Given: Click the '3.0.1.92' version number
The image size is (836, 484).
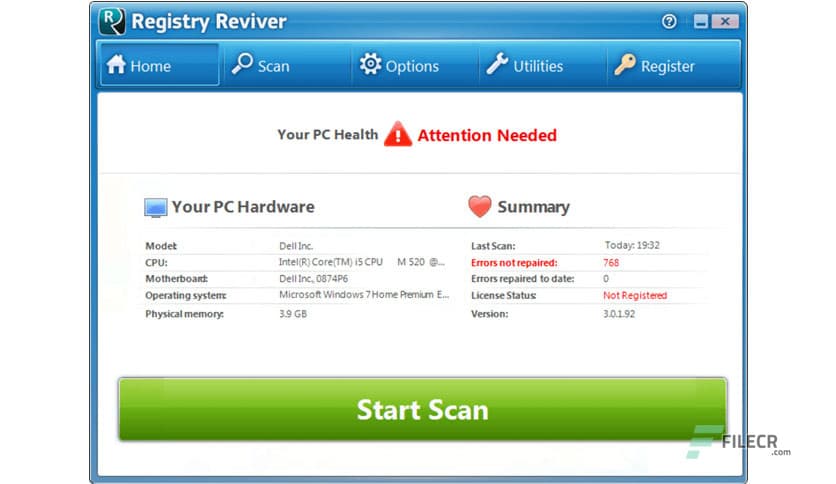Looking at the screenshot, I should (x=619, y=313).
